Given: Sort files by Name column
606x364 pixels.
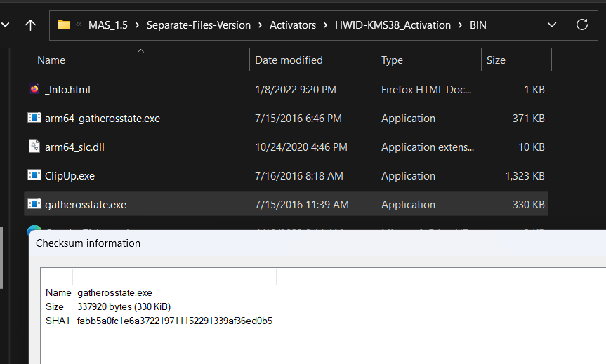Looking at the screenshot, I should [x=51, y=60].
